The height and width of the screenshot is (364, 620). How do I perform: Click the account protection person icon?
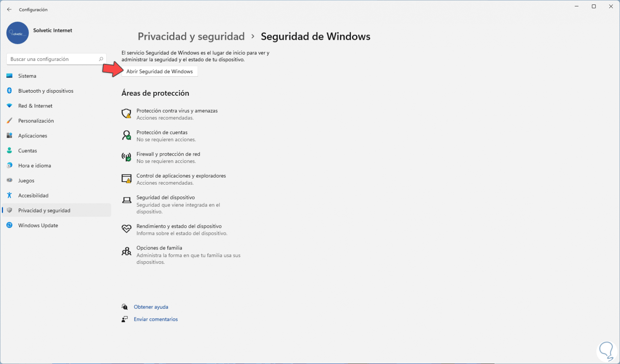pyautogui.click(x=126, y=135)
